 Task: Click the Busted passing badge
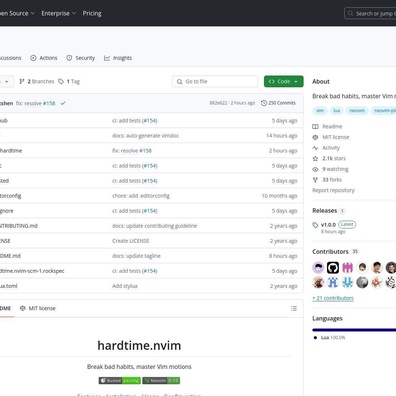120,380
